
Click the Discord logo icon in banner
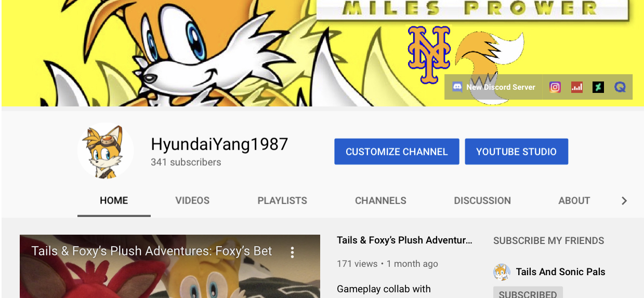[457, 87]
